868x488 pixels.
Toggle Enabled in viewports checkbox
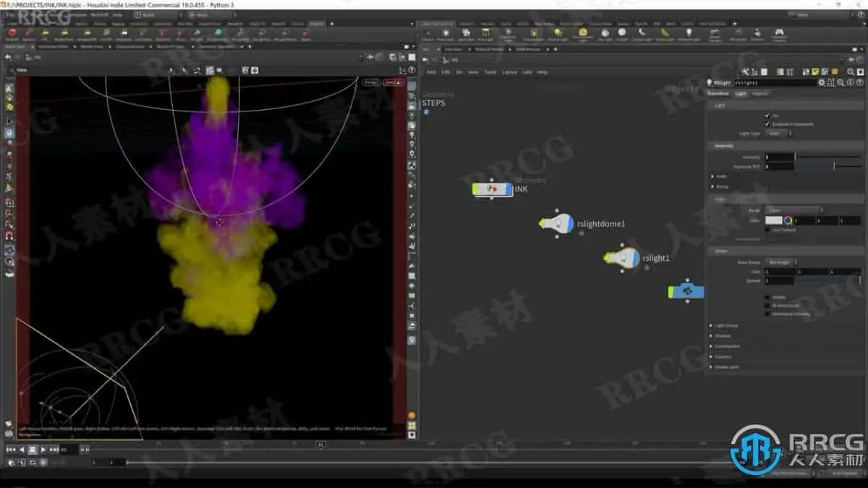[x=767, y=124]
